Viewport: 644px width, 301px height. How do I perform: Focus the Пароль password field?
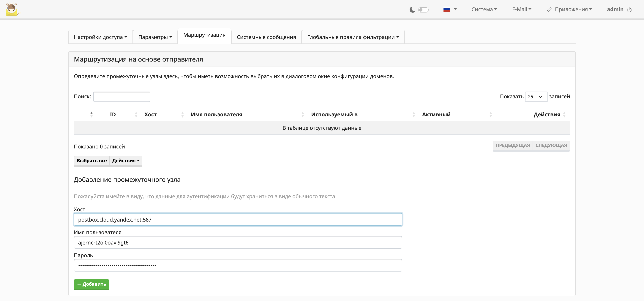[238, 265]
